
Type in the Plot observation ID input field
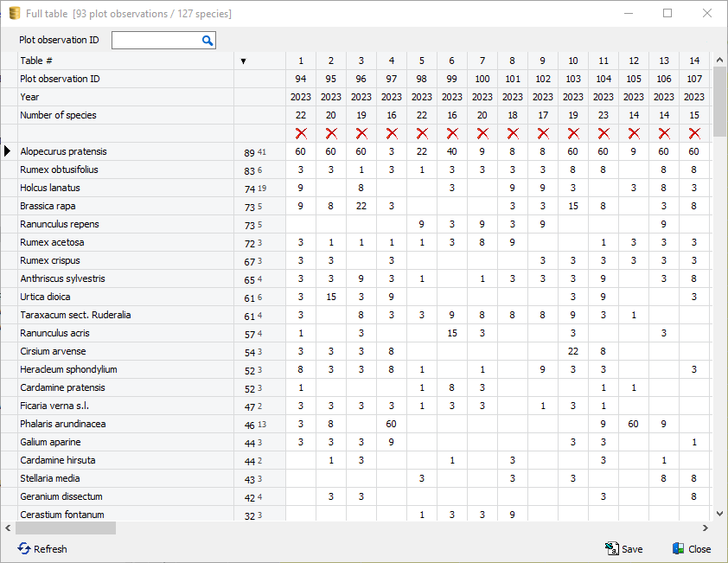pos(156,41)
